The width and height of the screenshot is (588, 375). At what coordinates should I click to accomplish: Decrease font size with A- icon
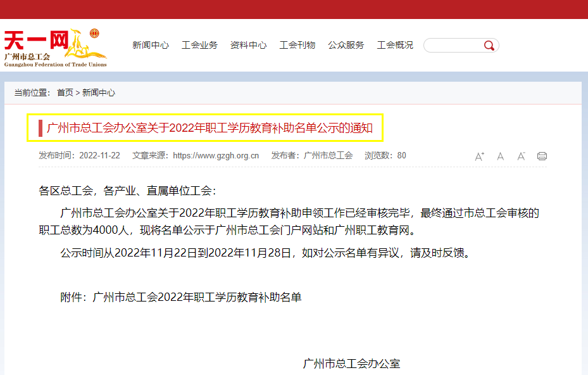tap(522, 156)
